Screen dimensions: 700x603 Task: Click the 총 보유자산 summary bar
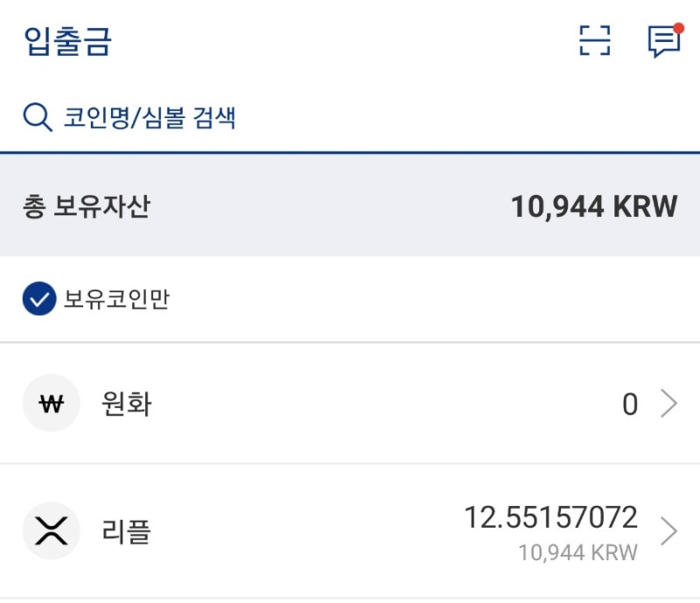(350, 206)
